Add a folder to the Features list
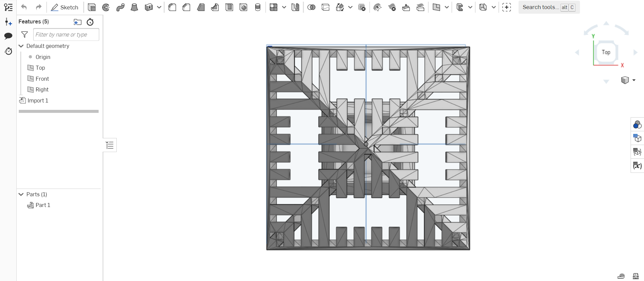 coord(77,22)
